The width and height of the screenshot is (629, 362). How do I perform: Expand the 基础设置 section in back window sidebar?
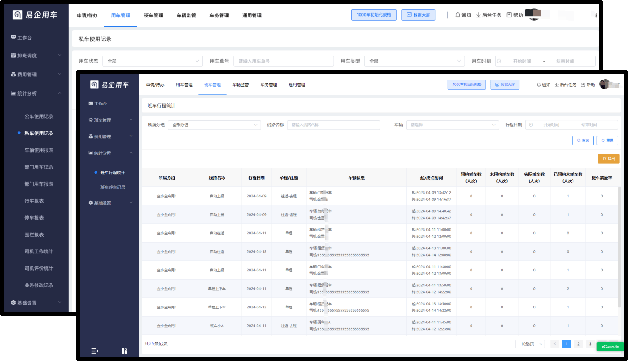tap(35, 303)
